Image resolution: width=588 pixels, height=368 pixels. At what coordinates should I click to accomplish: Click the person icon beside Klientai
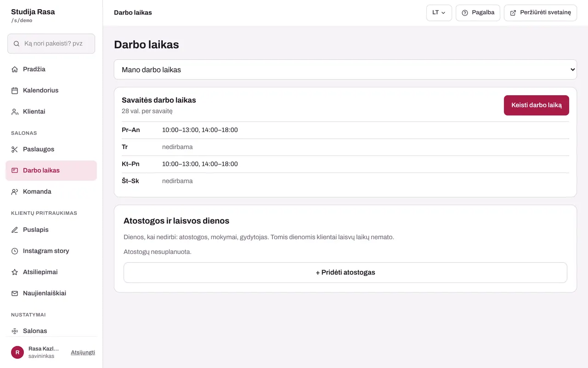pos(15,112)
